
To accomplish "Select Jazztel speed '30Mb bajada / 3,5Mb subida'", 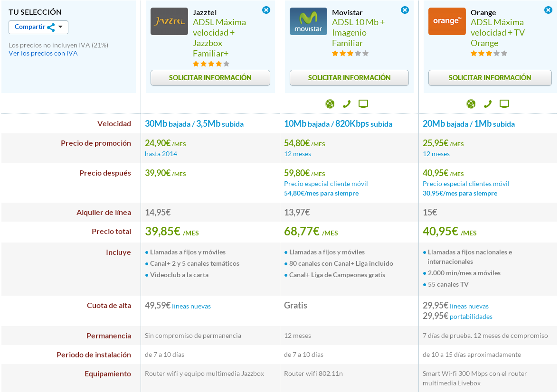I will [194, 124].
